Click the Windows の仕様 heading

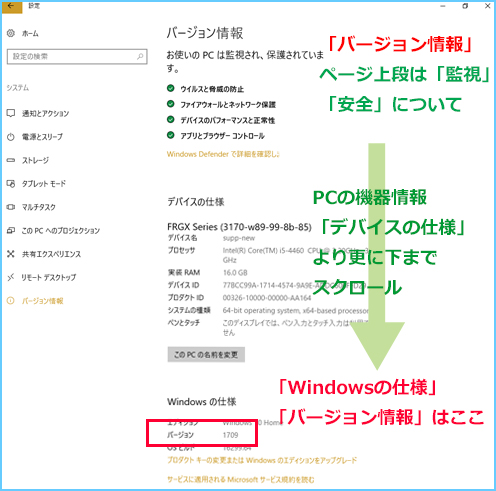(x=202, y=402)
